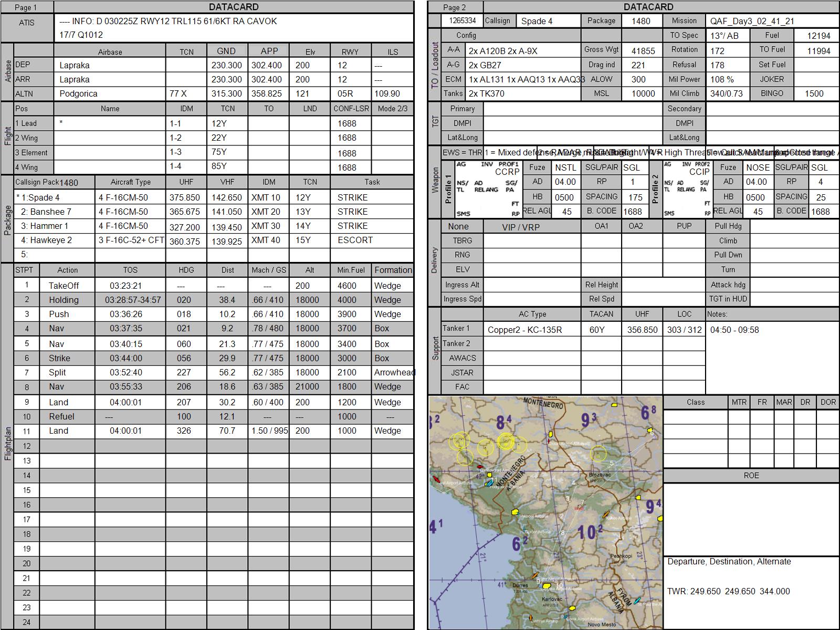The image size is (840, 630).
Task: Select the 'TWR: 249.650 249.650 344.000' line
Action: 729,591
